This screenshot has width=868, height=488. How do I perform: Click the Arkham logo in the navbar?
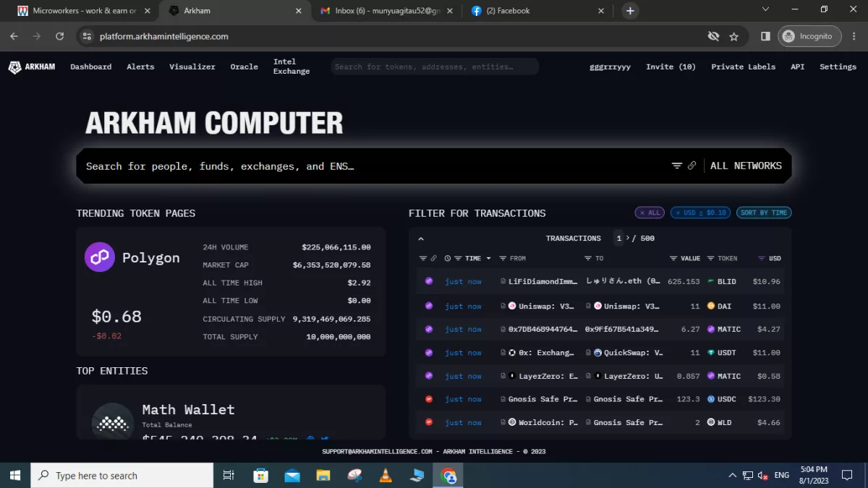31,67
